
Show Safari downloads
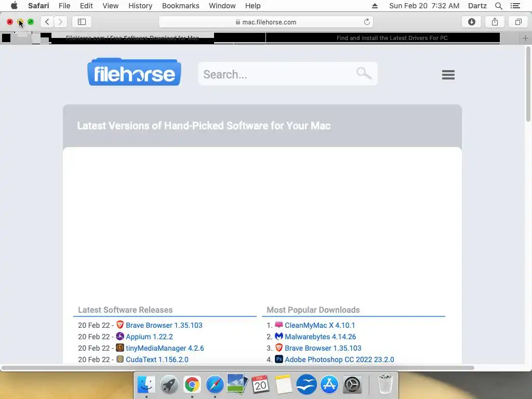coord(472,22)
